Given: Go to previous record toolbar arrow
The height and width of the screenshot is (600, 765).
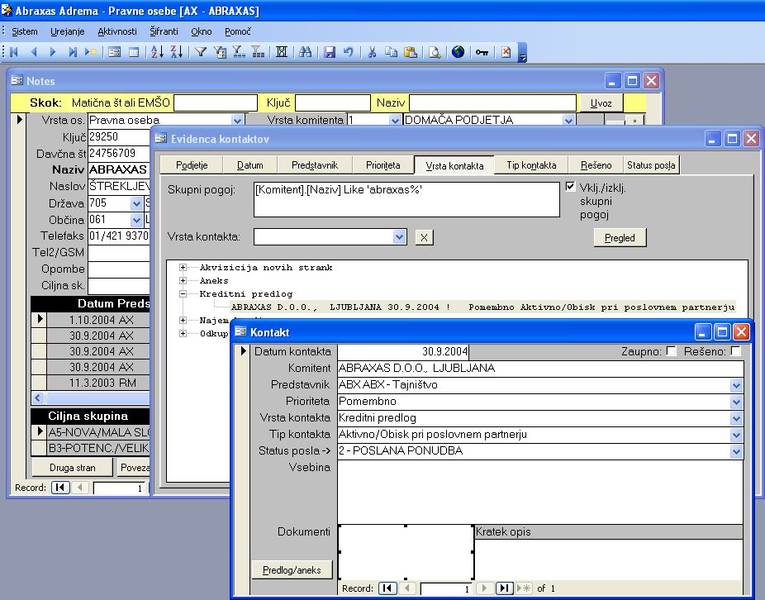Looking at the screenshot, I should pyautogui.click(x=34, y=52).
